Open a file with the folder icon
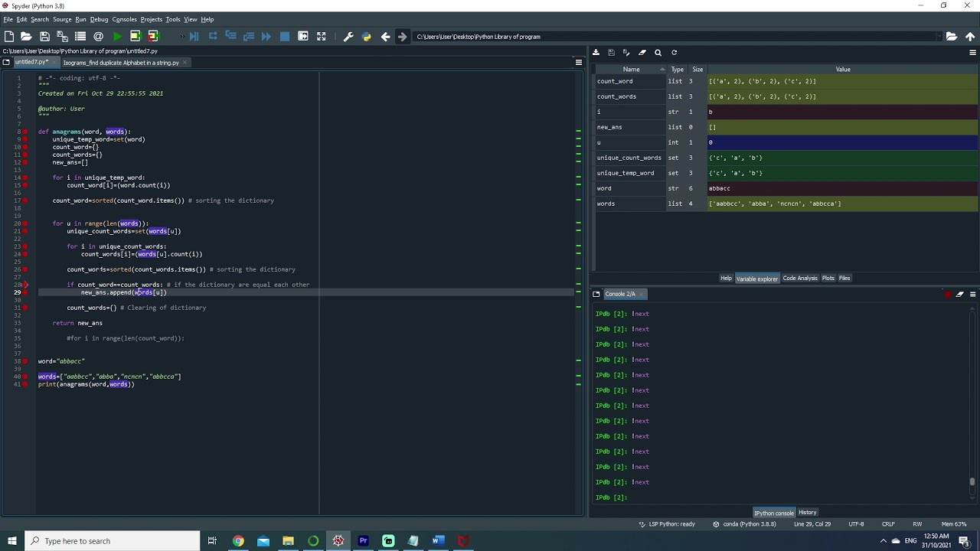This screenshot has width=980, height=551. tap(26, 36)
